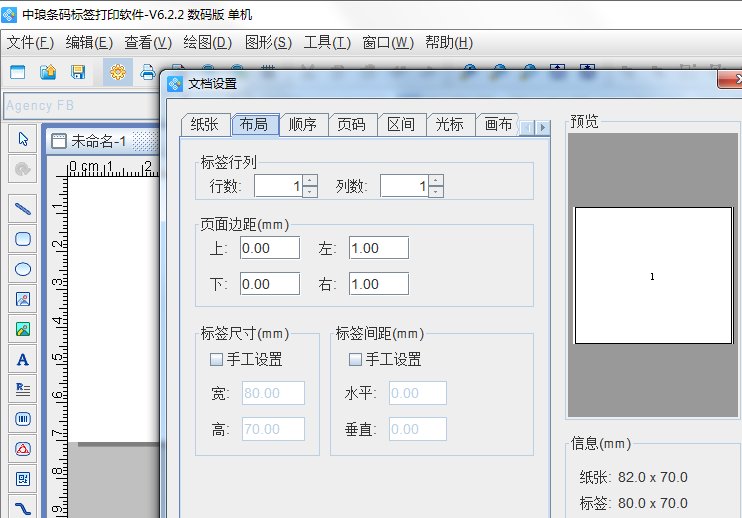Switch to the 光标 tab
742x518 pixels.
450,124
